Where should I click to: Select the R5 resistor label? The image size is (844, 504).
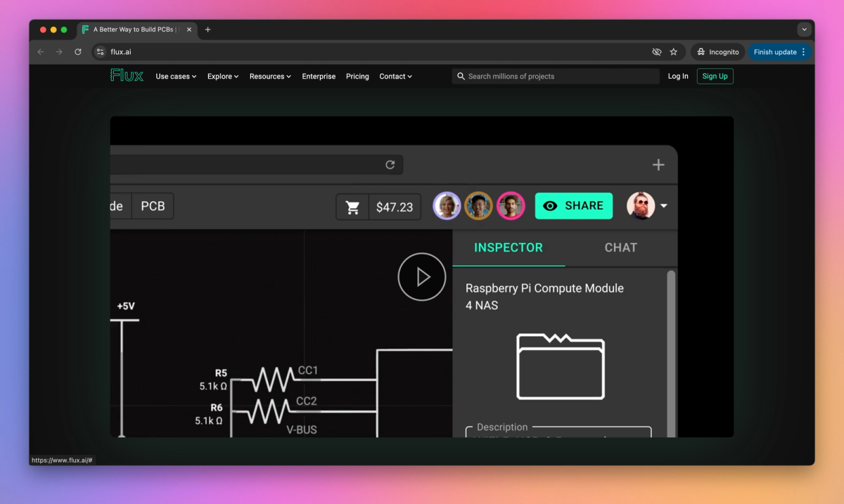(221, 373)
